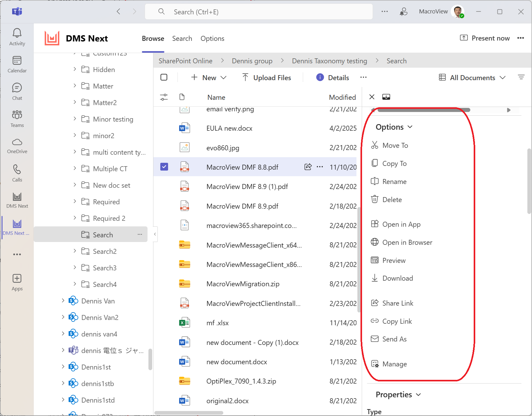This screenshot has width=532, height=416.
Task: Select Rename in the Options list
Action: coord(394,181)
